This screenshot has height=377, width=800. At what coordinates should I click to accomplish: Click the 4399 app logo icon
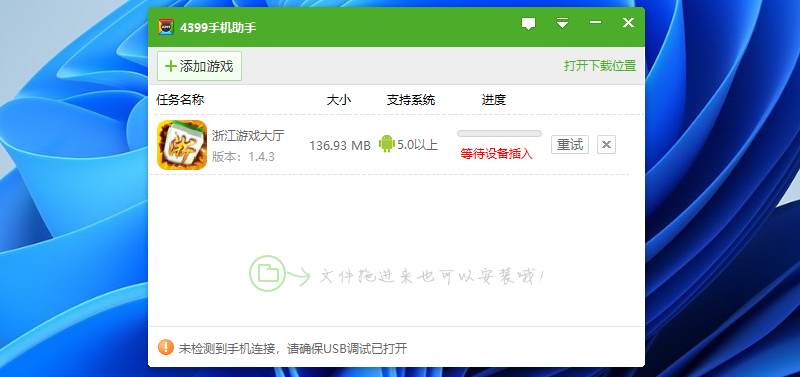click(x=166, y=27)
